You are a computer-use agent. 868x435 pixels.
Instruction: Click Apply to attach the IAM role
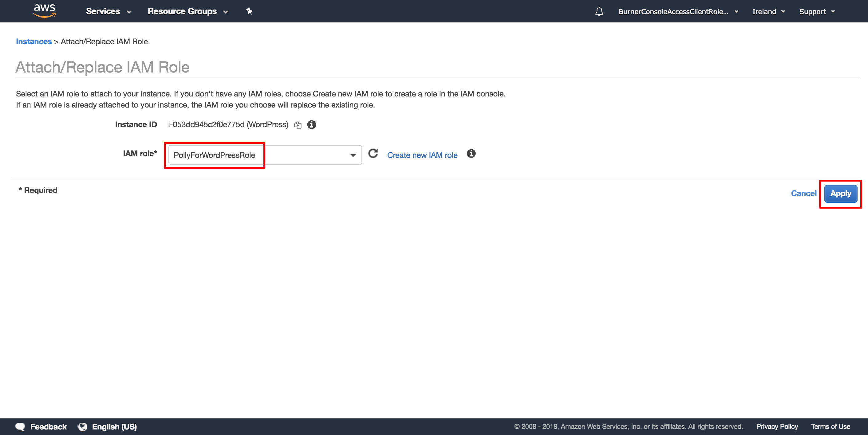[x=841, y=194]
